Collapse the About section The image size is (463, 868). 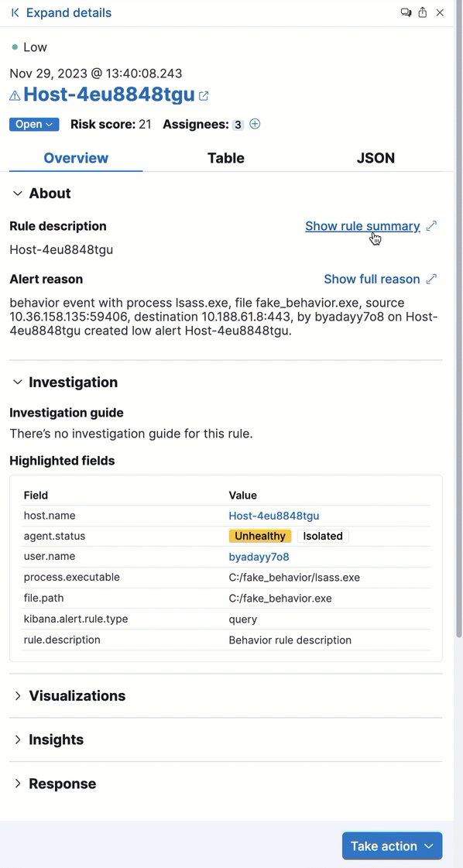click(16, 193)
